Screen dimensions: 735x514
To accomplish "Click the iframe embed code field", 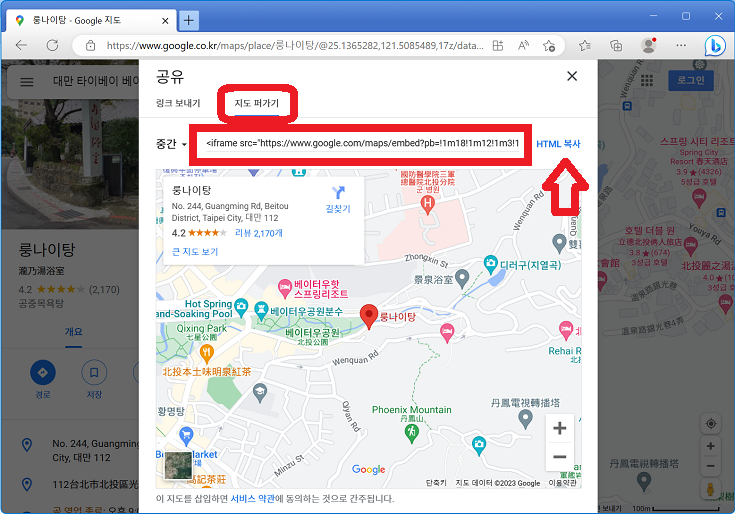I will (362, 143).
